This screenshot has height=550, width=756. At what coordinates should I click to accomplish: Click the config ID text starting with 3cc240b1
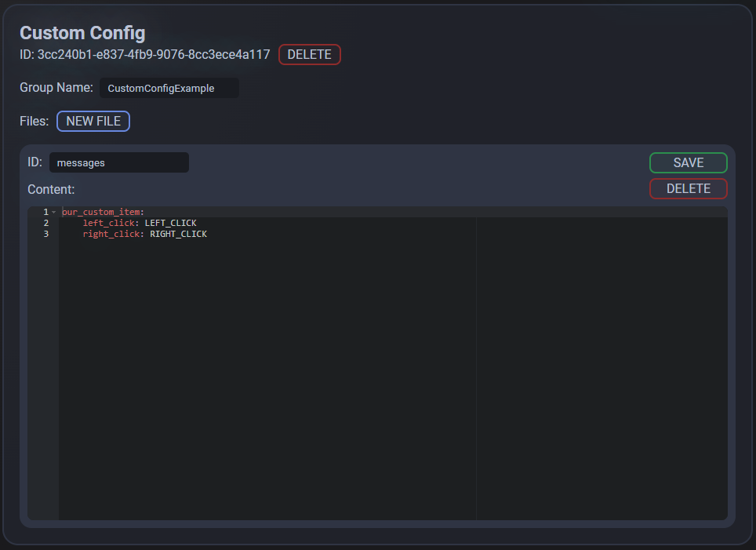(x=153, y=55)
